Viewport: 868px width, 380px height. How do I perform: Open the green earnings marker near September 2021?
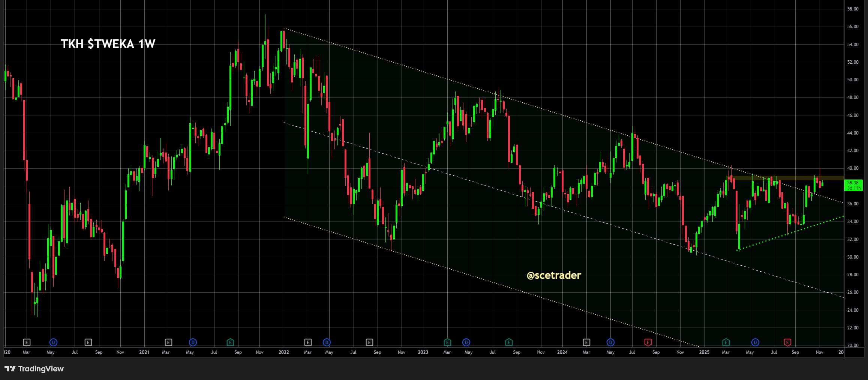[230, 342]
